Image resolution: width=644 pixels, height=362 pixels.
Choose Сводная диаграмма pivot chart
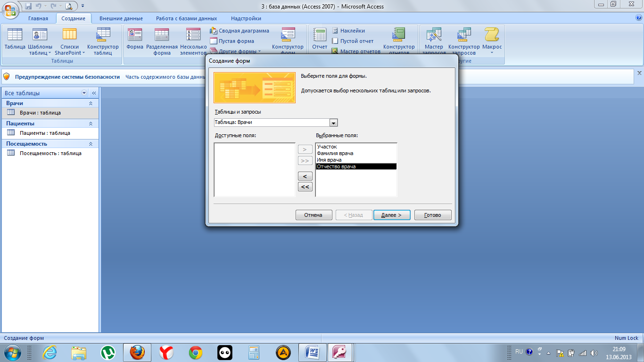click(x=239, y=31)
